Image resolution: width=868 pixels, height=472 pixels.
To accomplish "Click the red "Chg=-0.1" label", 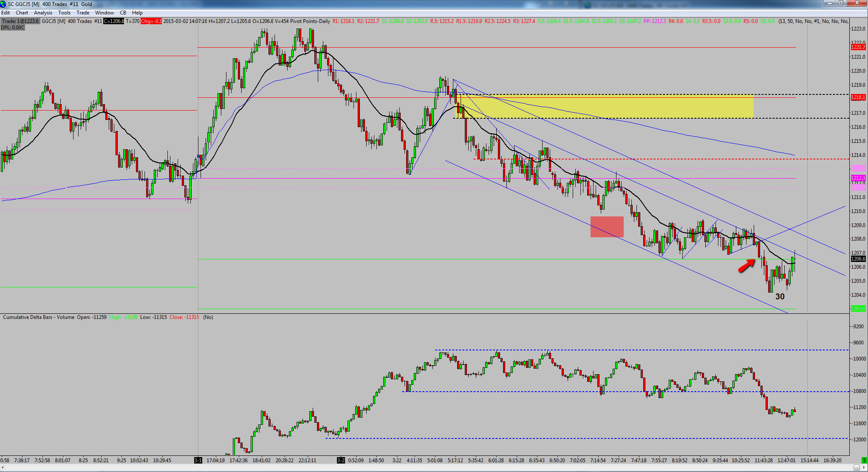I will click(151, 21).
